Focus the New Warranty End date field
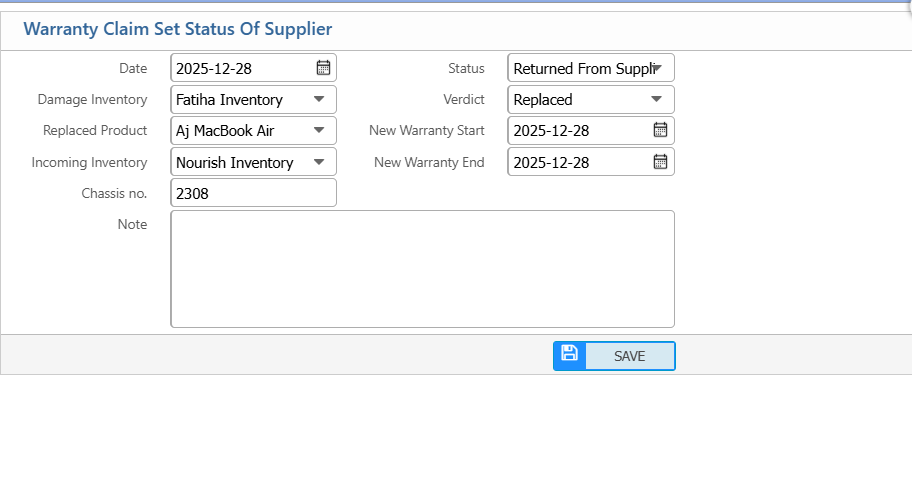This screenshot has height=495, width=912. click(x=578, y=162)
